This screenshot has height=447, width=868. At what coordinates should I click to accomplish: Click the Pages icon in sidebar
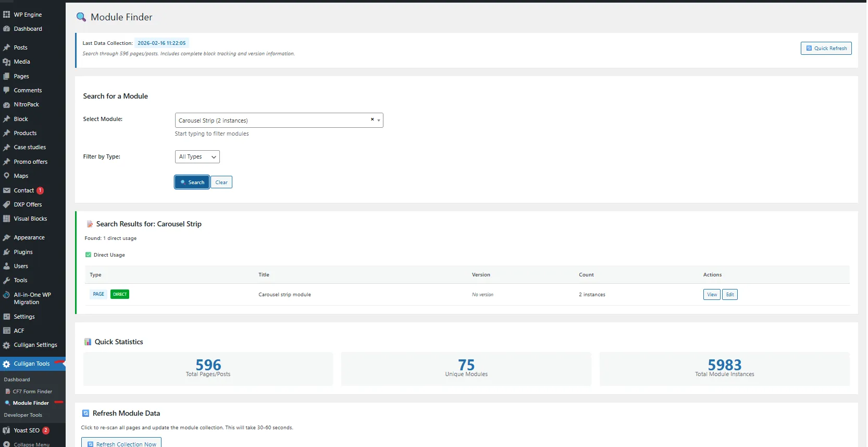(x=6, y=76)
